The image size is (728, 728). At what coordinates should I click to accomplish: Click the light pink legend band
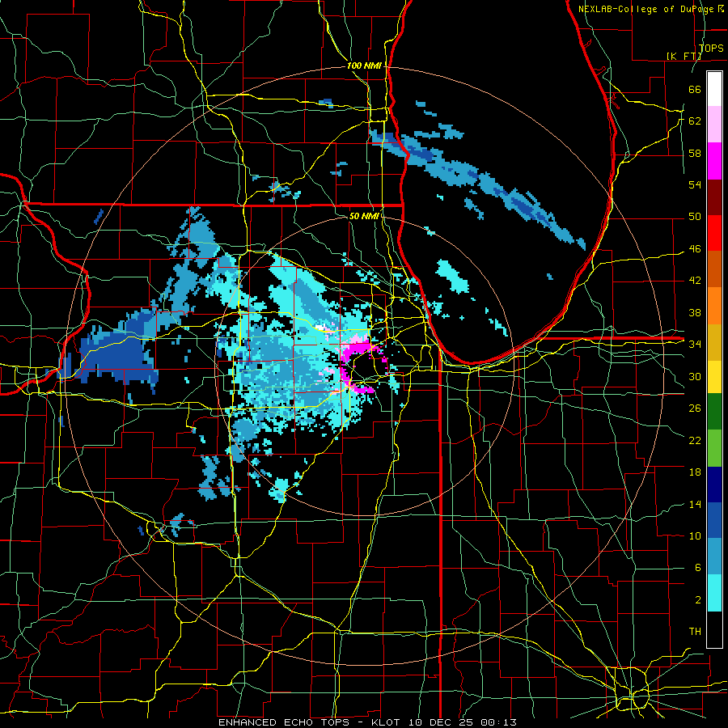click(714, 124)
